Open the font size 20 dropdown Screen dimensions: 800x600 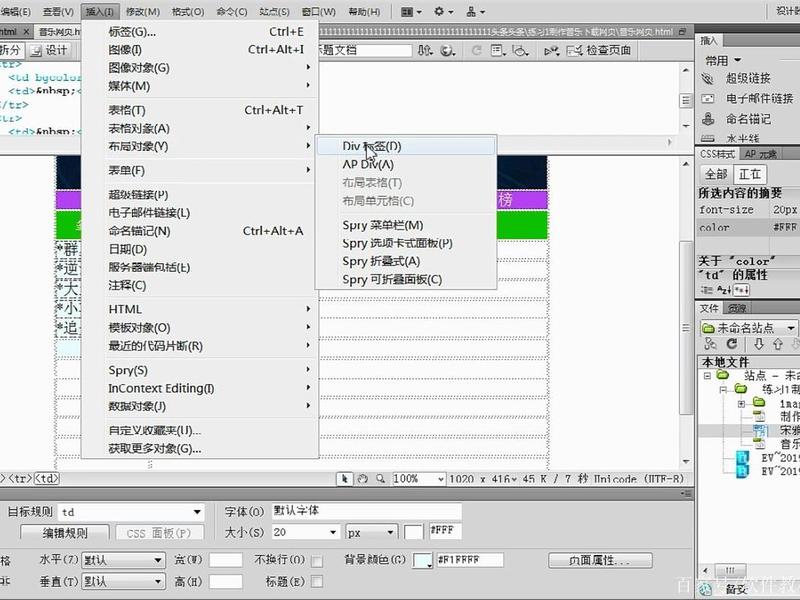coord(306,532)
